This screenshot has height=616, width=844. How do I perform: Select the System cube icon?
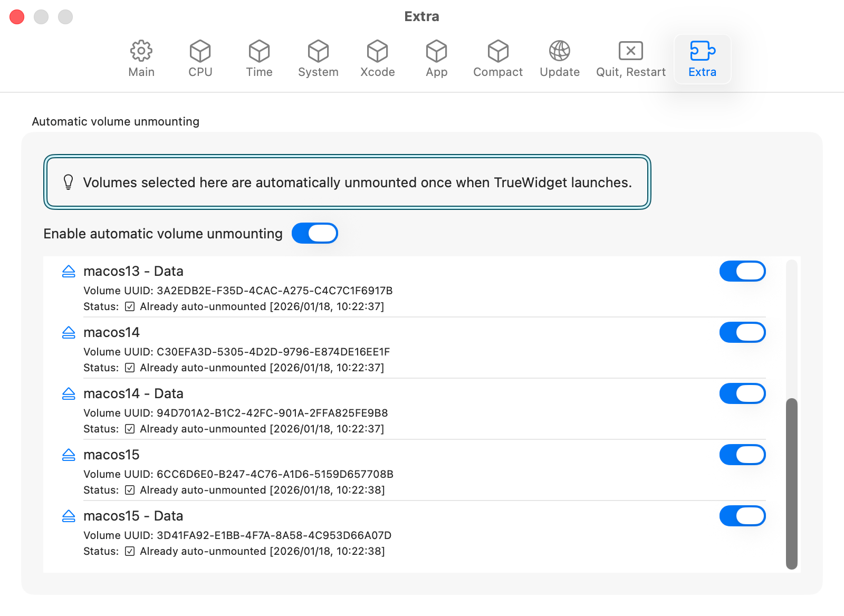point(318,52)
